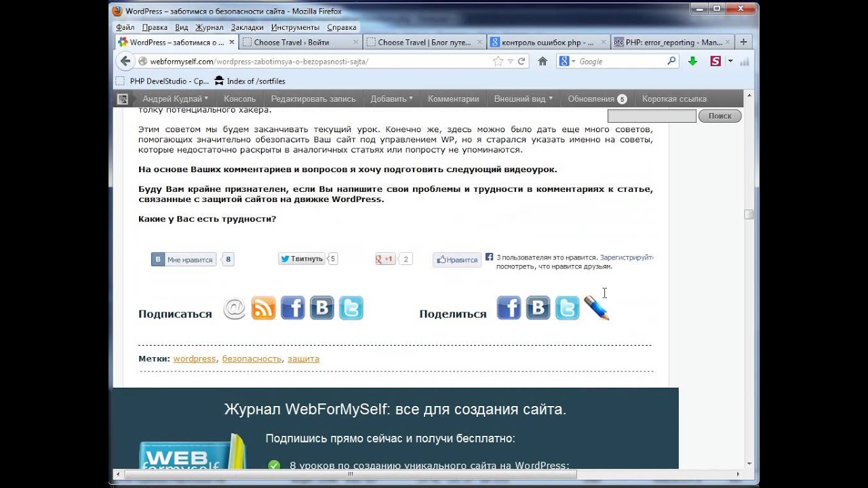Subscribe by email with the @ icon
The image size is (868, 488).
pyautogui.click(x=235, y=308)
